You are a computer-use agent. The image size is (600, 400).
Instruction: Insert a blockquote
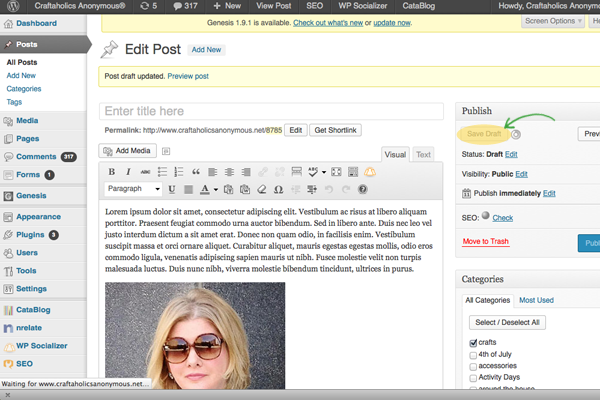tap(196, 172)
